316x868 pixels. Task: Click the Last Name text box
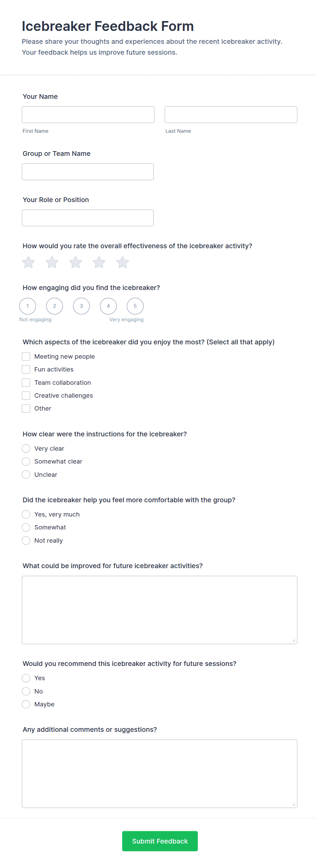coord(231,114)
